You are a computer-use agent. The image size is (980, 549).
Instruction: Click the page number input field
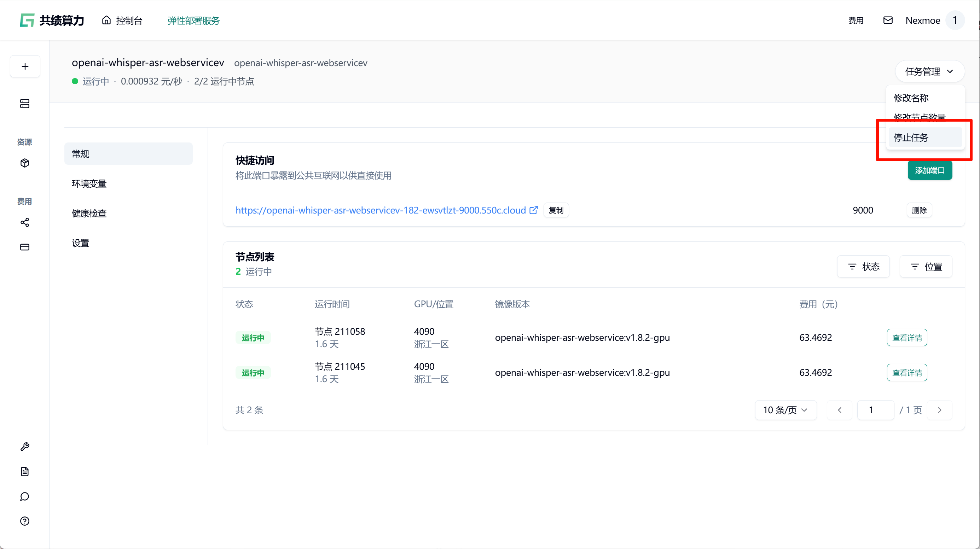pos(875,410)
